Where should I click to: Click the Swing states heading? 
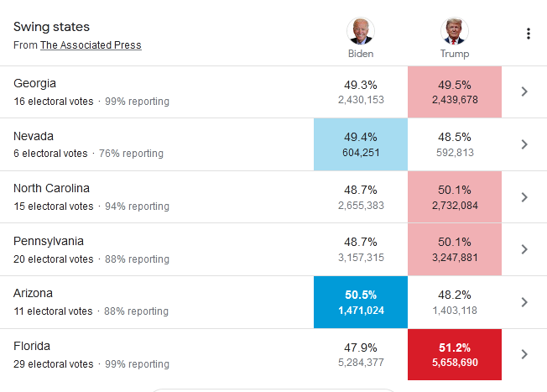pos(51,27)
